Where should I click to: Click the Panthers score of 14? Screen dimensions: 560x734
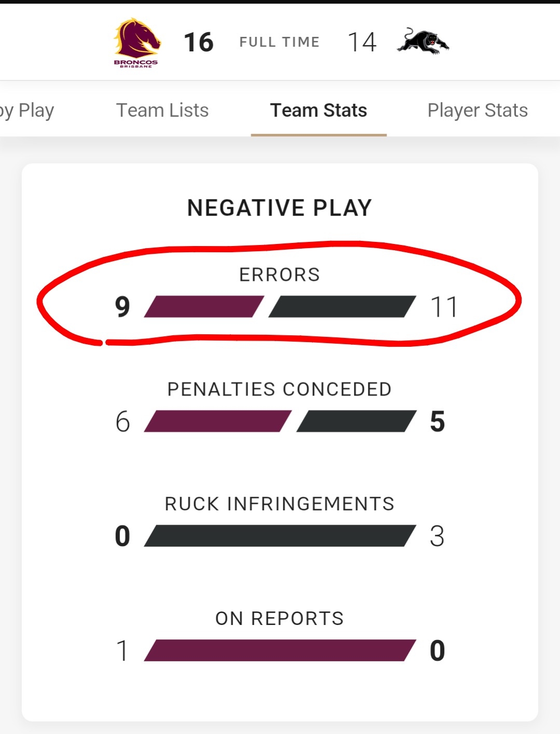(x=362, y=42)
